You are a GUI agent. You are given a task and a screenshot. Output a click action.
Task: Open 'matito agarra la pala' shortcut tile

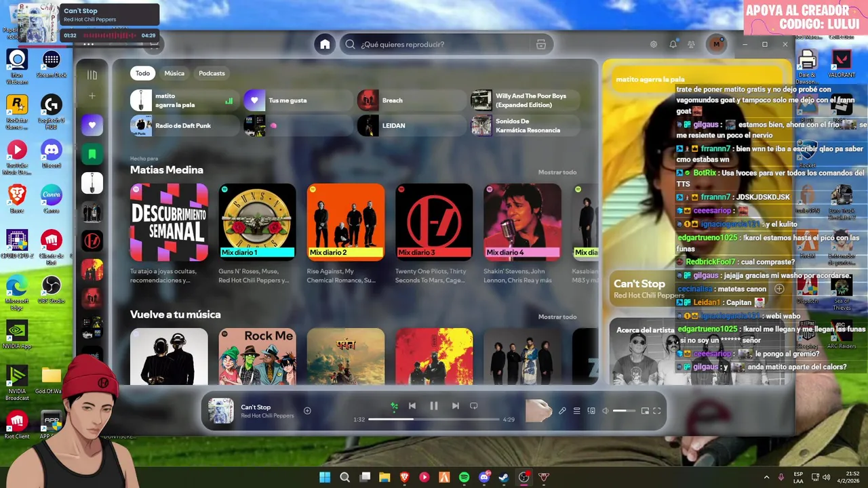[x=185, y=100]
